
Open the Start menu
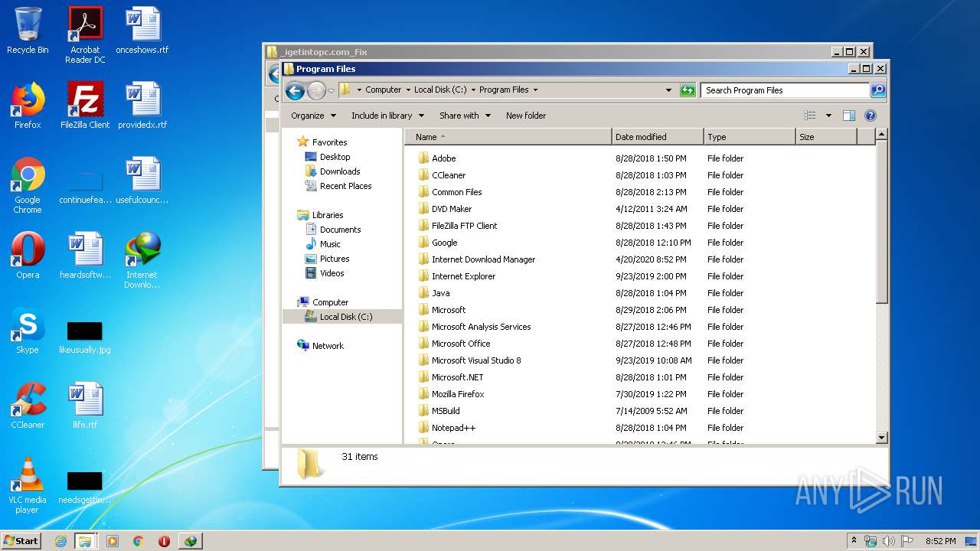click(21, 541)
